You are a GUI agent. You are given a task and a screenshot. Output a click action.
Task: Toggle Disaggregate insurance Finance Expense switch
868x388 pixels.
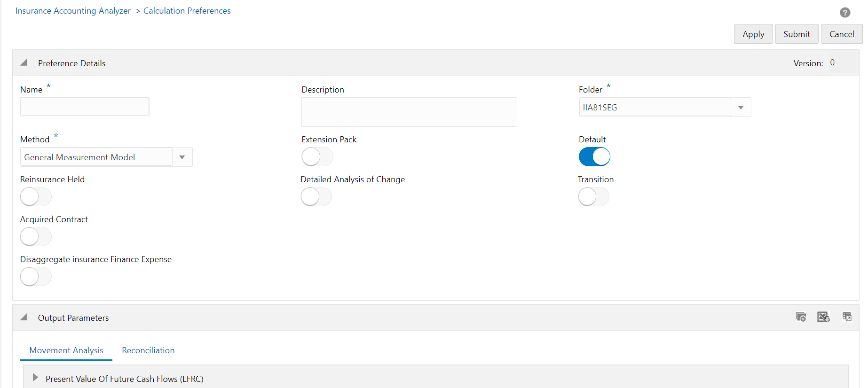tap(36, 277)
